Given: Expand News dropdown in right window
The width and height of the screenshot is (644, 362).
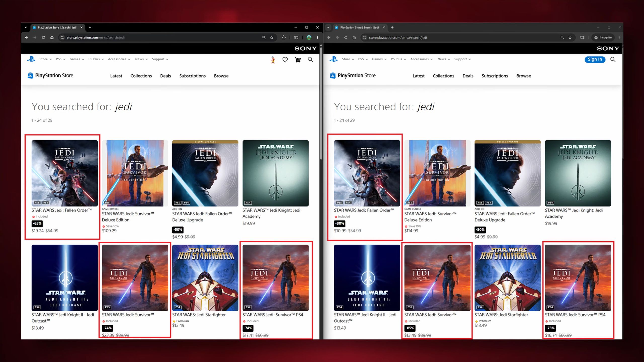Looking at the screenshot, I should [444, 59].
